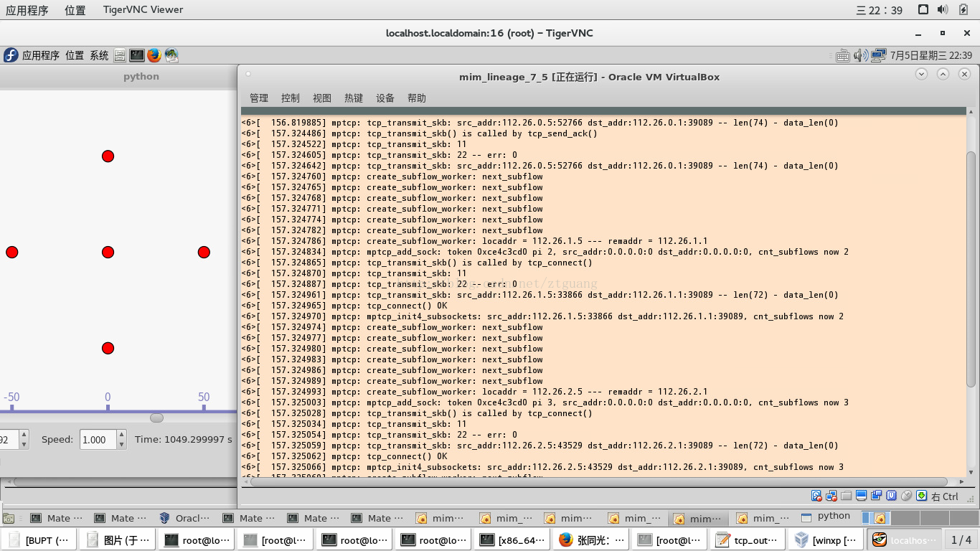Viewport: 980px width, 551px height.
Task: Click the outer top bar window icon
Action: [x=923, y=9]
